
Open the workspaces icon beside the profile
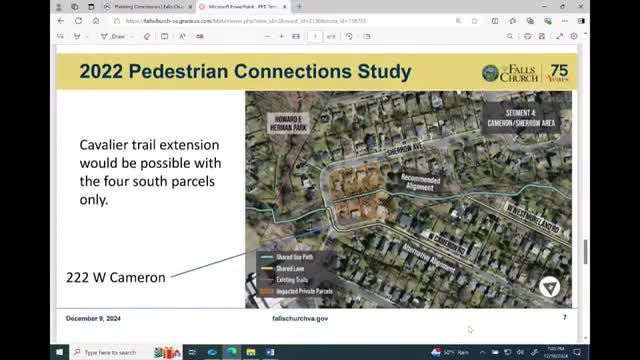(x=75, y=7)
